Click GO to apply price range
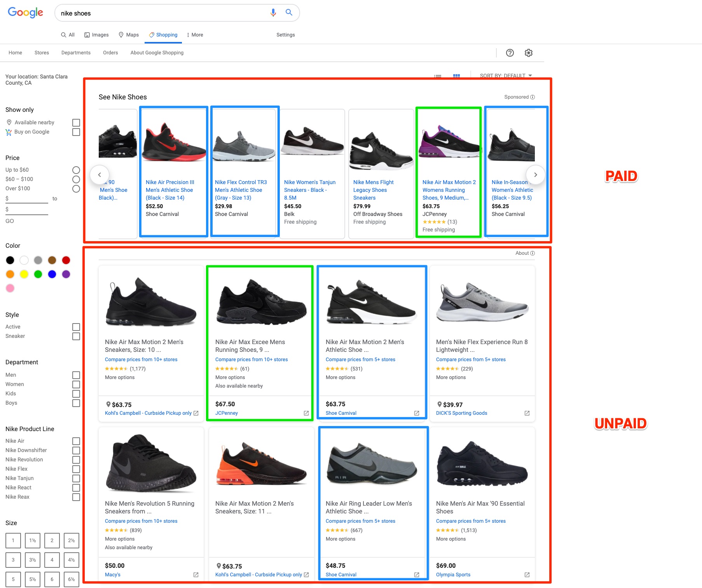 click(x=10, y=221)
